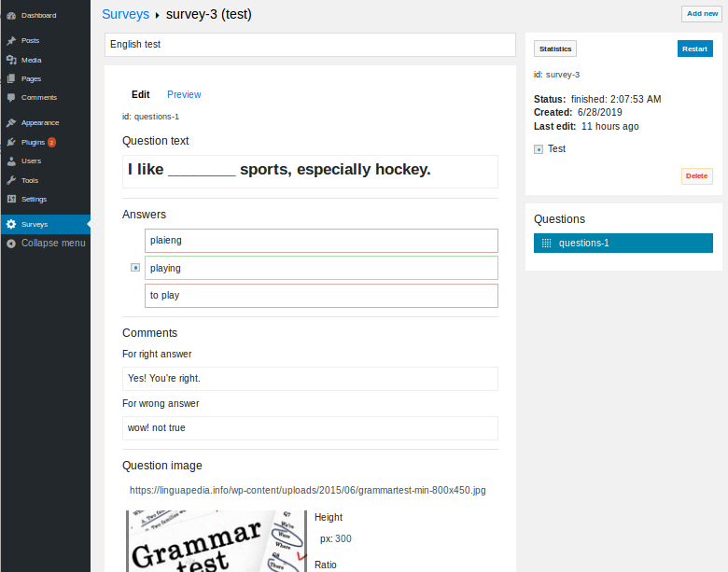Click the Surveys gear icon
The height and width of the screenshot is (572, 728).
pos(11,224)
